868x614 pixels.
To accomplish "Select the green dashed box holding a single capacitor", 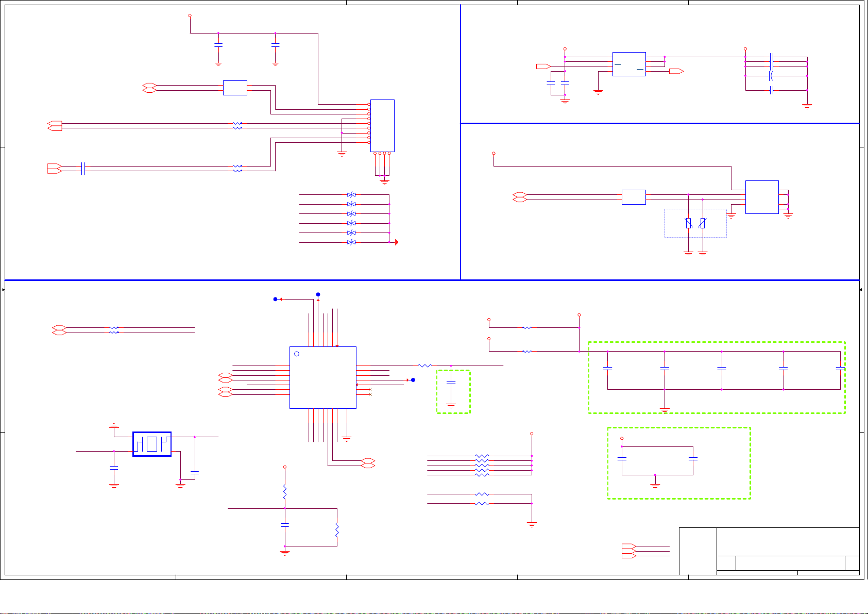I will (453, 392).
